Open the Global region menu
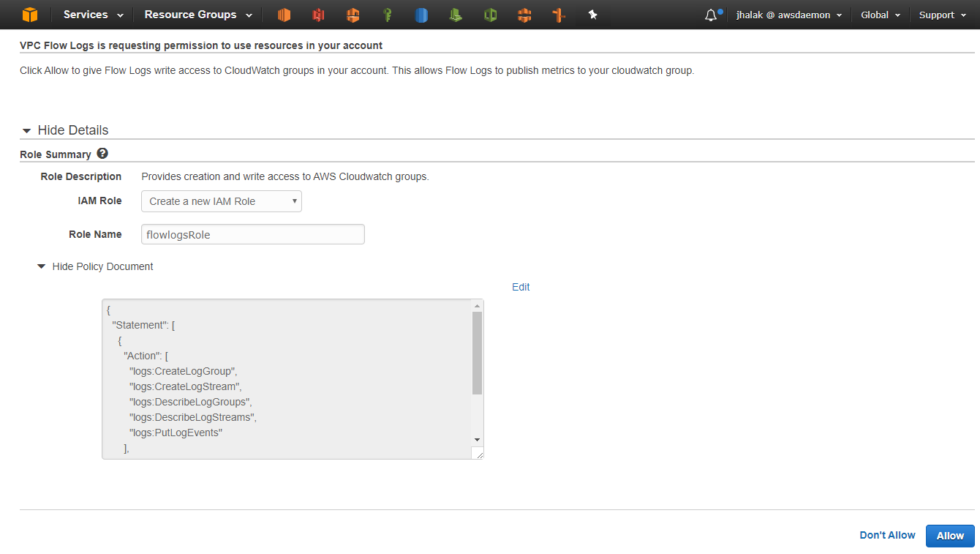The image size is (980, 554). (881, 15)
